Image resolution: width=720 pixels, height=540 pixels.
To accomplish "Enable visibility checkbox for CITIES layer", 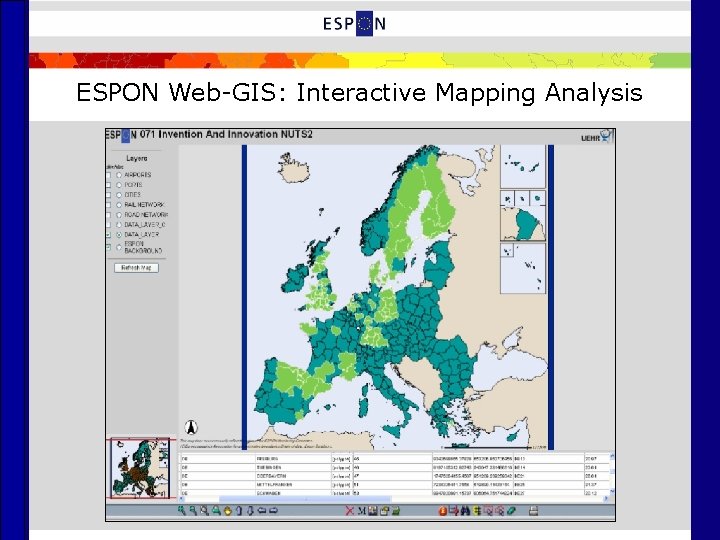I will [x=108, y=195].
